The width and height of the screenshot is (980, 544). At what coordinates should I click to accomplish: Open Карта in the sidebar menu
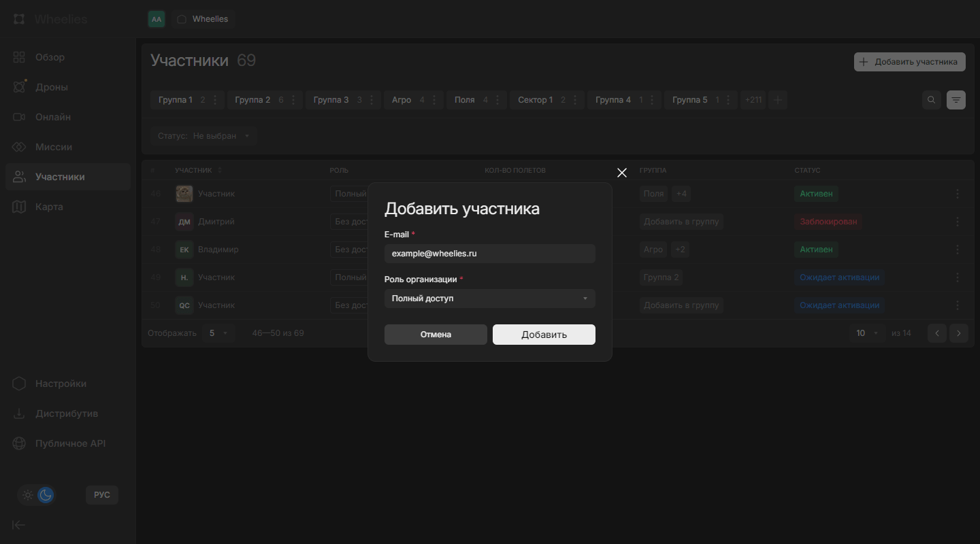[49, 207]
